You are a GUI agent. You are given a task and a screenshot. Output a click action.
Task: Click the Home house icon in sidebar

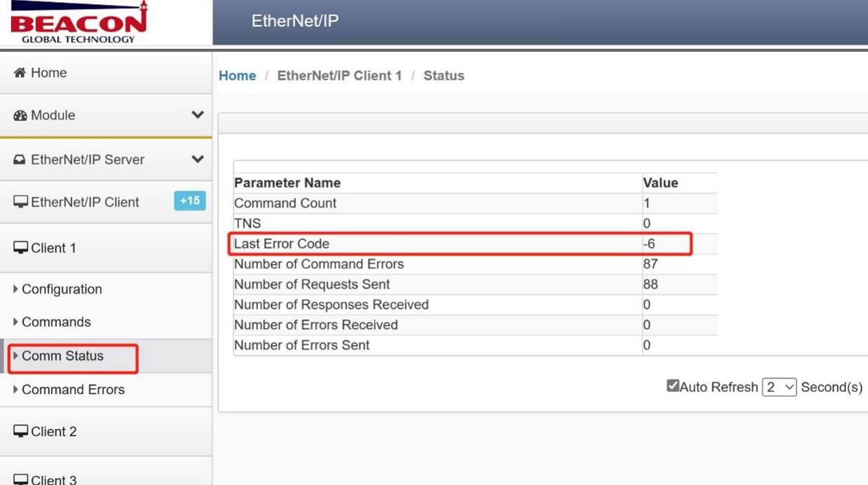coord(20,73)
